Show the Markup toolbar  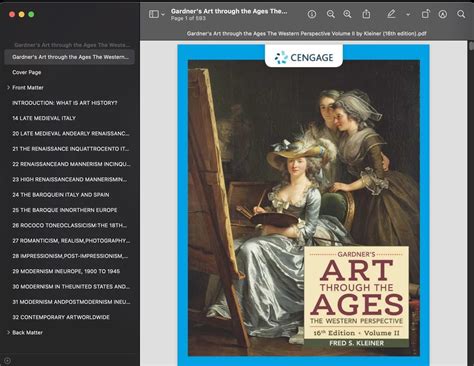tap(443, 14)
